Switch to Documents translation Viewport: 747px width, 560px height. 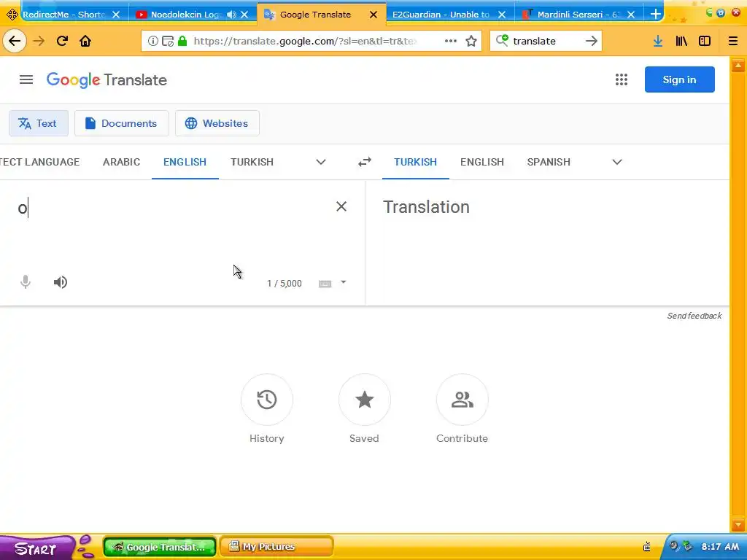pos(122,123)
